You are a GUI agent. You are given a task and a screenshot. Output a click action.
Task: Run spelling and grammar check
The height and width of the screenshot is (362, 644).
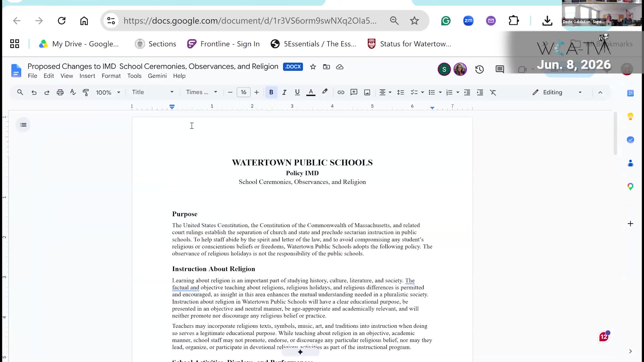tap(73, 92)
